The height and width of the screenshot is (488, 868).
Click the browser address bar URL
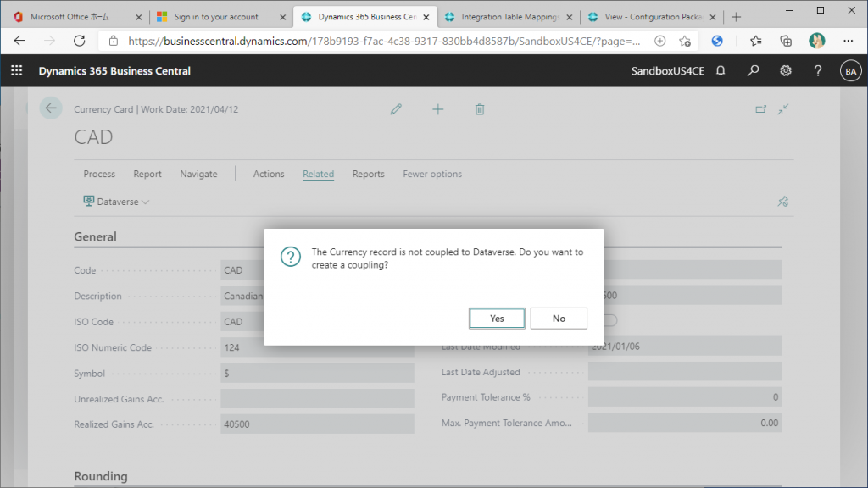tap(384, 41)
